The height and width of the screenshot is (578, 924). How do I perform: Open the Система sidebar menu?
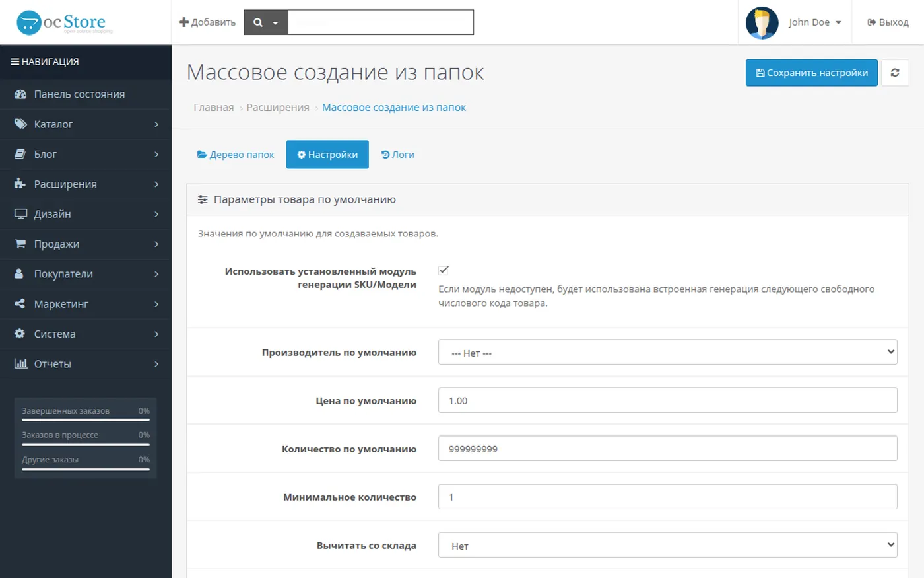[86, 334]
